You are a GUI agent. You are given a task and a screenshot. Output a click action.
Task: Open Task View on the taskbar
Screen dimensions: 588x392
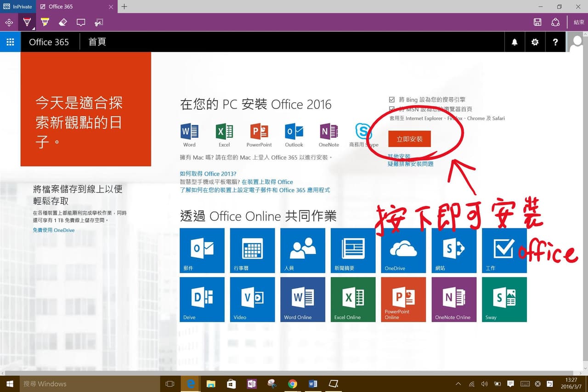pos(170,384)
